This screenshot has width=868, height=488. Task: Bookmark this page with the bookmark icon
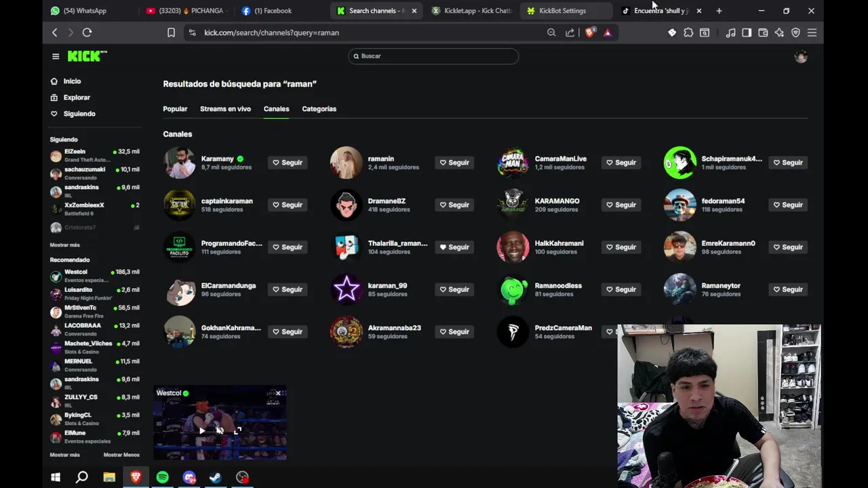171,33
